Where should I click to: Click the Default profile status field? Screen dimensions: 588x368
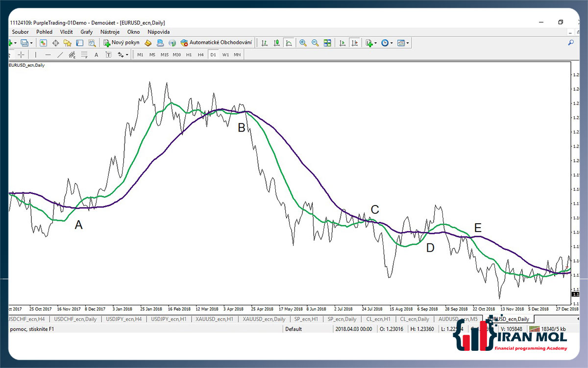tap(294, 329)
